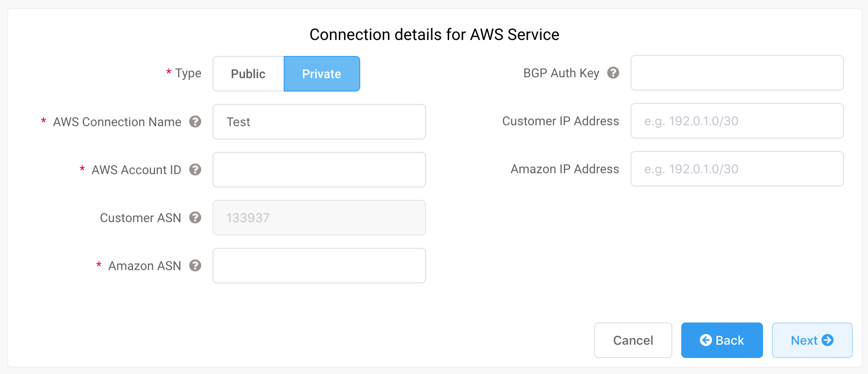868x374 pixels.
Task: Click the empty AWS Account ID field
Action: (319, 170)
